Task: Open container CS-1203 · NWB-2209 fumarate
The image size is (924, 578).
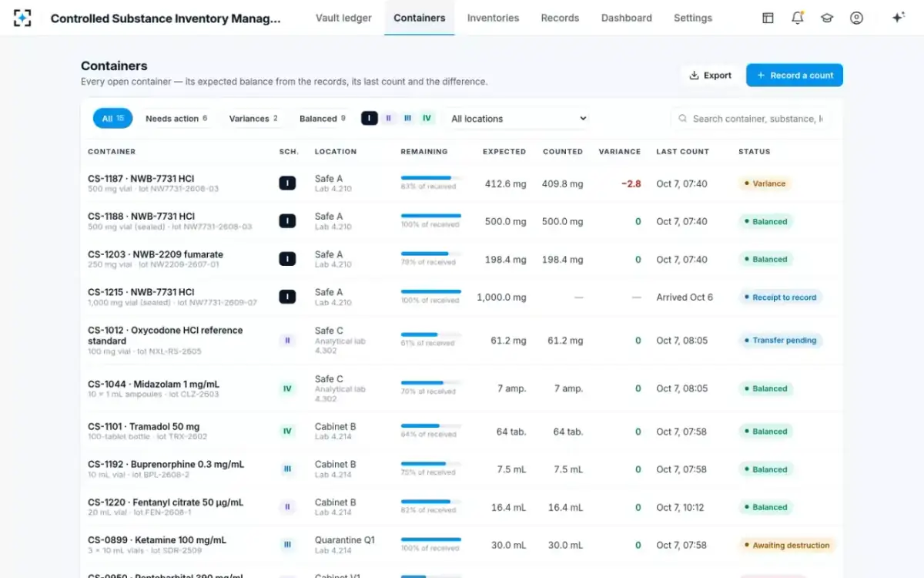Action: [156, 254]
